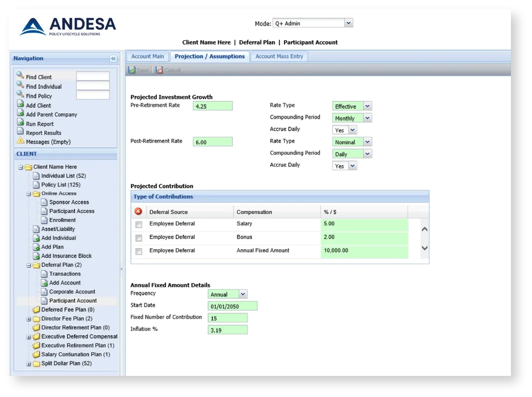Click the Client Name Here breadcrumb link
This screenshot has width=532, height=397.
206,42
